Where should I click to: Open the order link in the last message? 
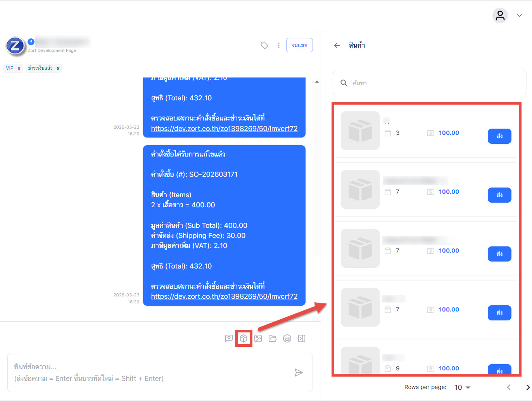pos(224,296)
